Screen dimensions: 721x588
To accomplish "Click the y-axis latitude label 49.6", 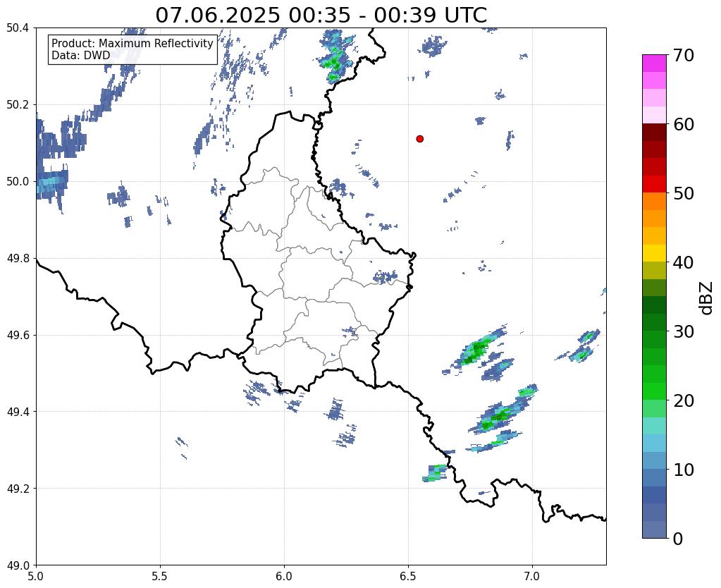I will click(x=18, y=335).
